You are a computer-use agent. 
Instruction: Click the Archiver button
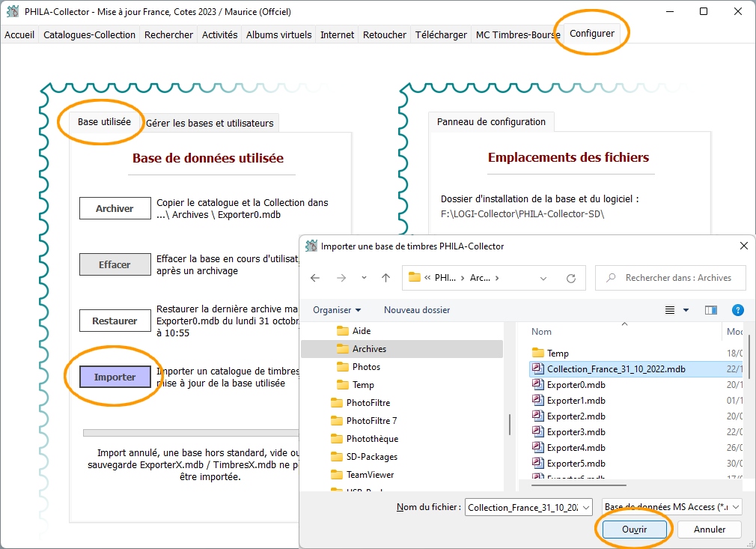pyautogui.click(x=115, y=208)
